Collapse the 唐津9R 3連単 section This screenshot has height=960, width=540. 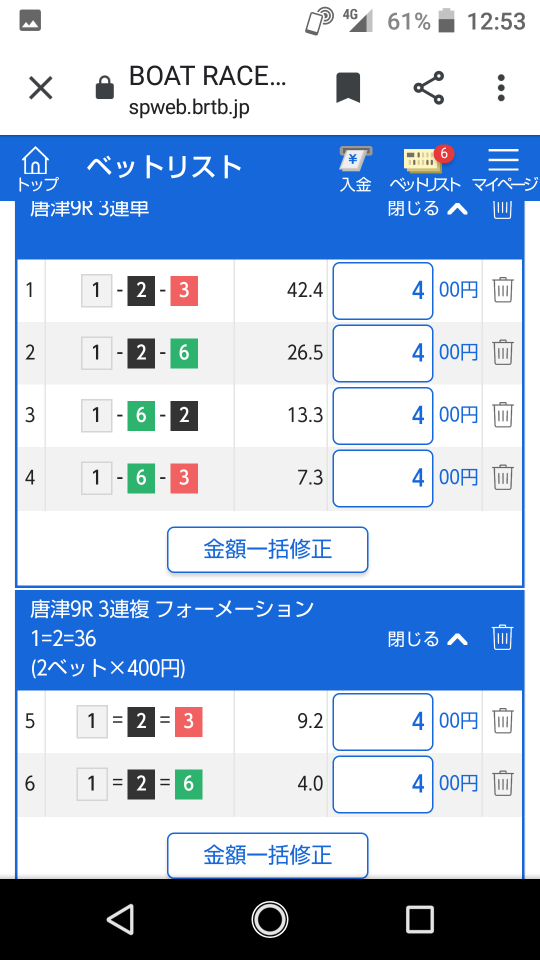click(x=428, y=209)
